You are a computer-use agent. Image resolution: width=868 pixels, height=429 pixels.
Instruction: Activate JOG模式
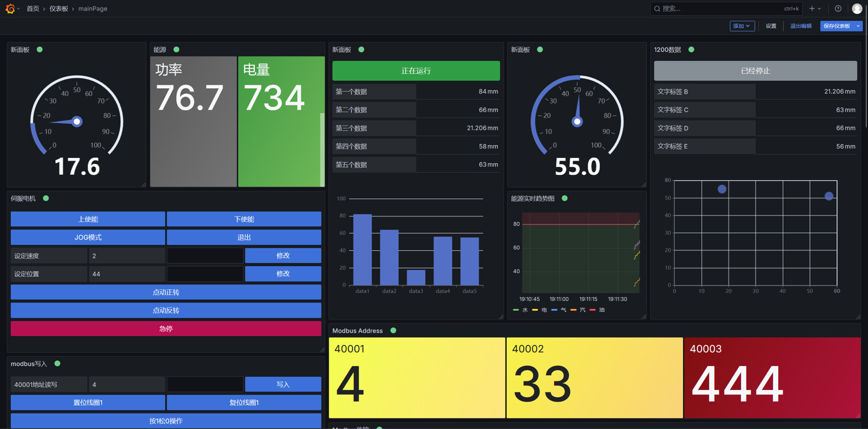[x=88, y=237]
